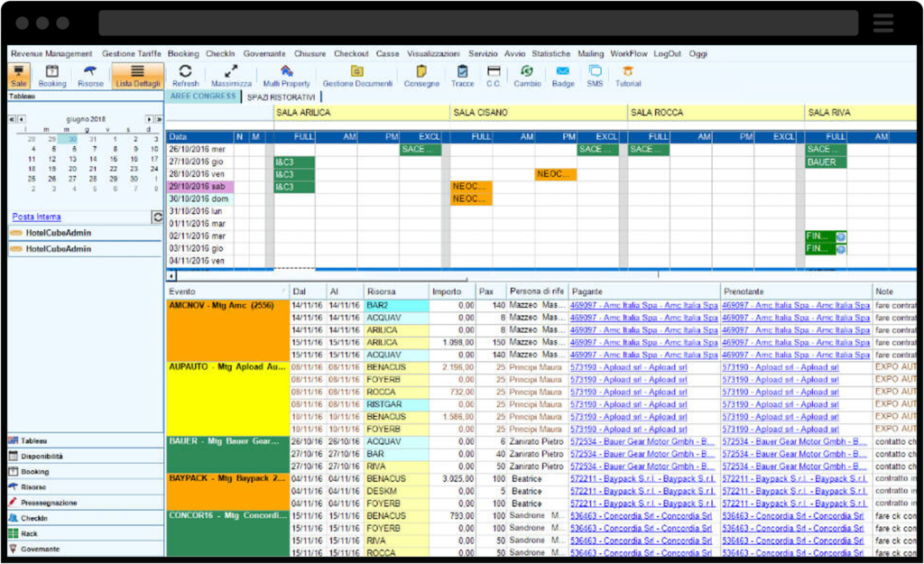The width and height of the screenshot is (924, 564).
Task: Open Gestione Documenti
Action: [357, 76]
